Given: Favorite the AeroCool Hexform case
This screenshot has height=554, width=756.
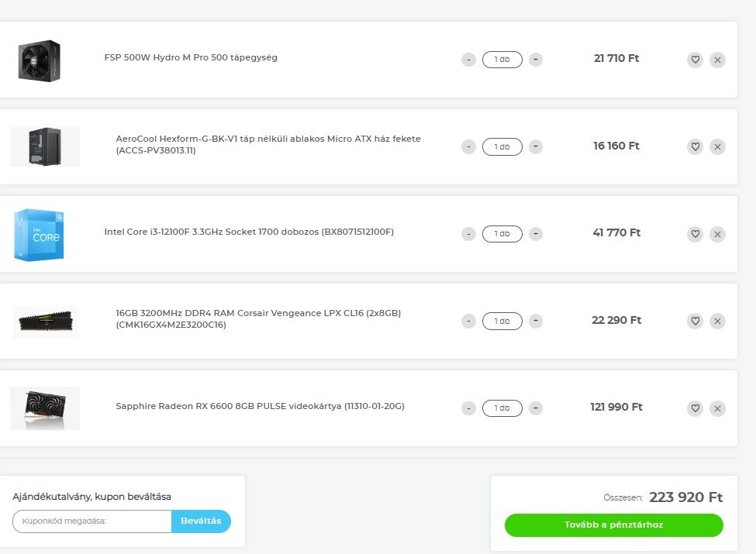Looking at the screenshot, I should [695, 146].
